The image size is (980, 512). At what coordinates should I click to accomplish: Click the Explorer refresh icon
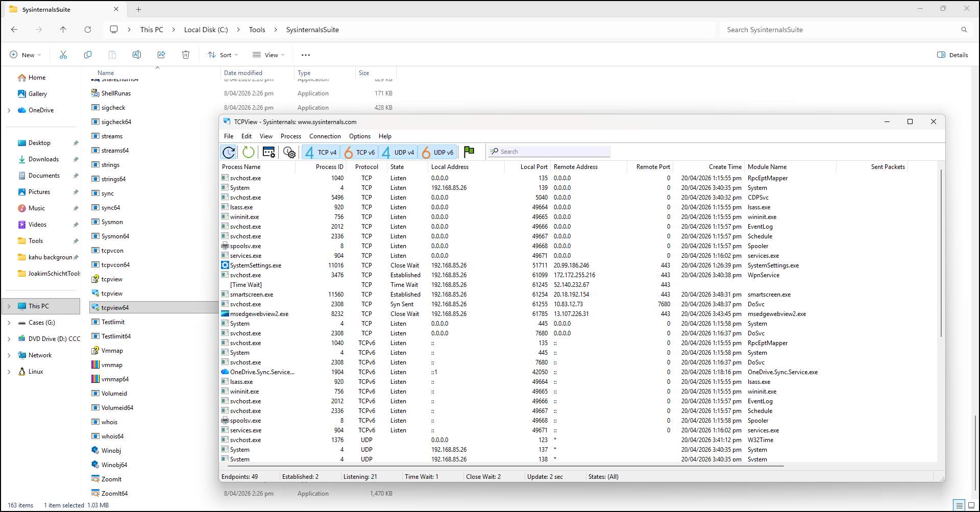[x=88, y=30]
